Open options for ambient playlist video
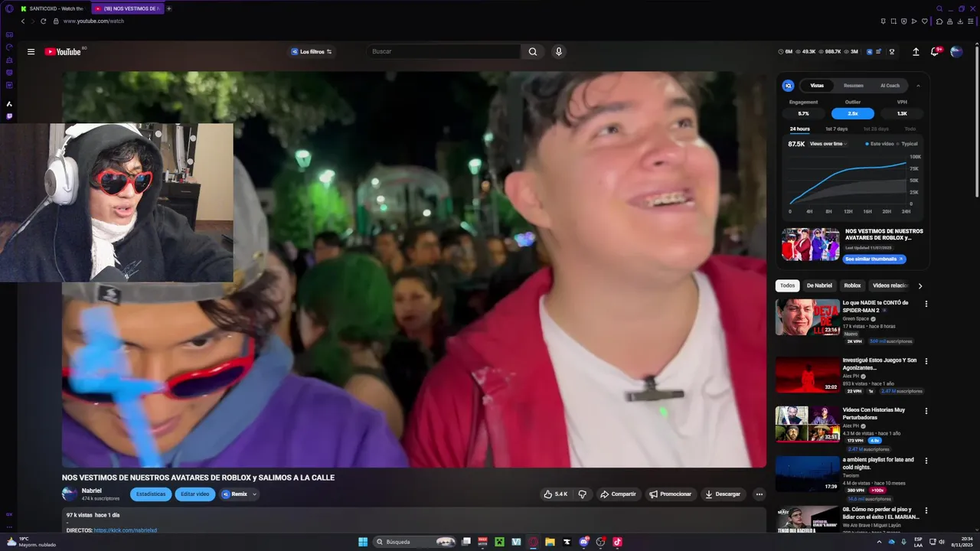Image resolution: width=980 pixels, height=551 pixels. tap(926, 461)
